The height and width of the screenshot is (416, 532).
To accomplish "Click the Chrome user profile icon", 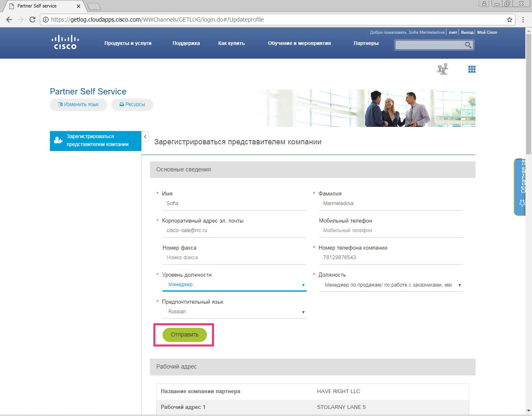I will click(484, 4).
